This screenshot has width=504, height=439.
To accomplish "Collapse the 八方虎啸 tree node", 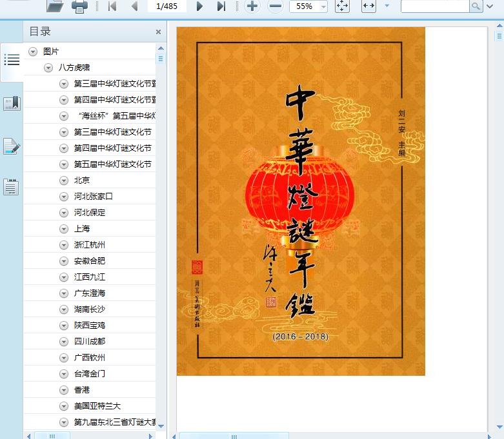I will (48, 68).
